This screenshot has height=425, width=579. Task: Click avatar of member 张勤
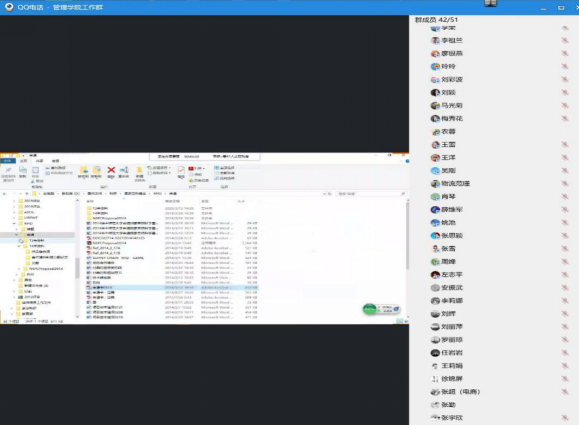(435, 405)
